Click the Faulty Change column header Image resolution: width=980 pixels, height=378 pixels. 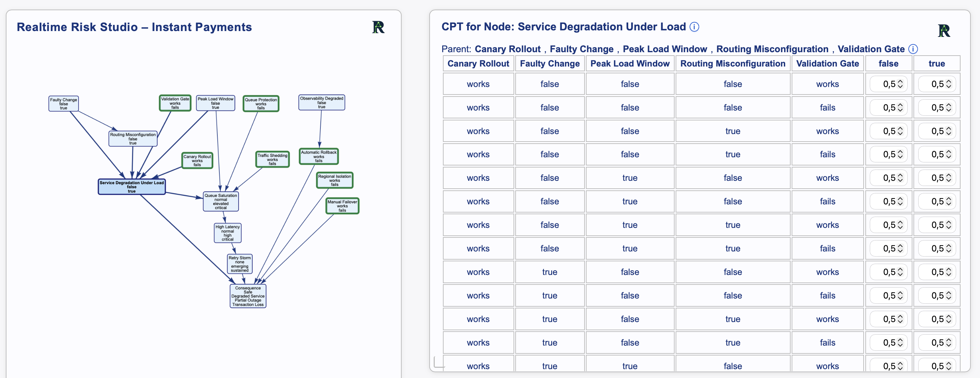click(550, 63)
